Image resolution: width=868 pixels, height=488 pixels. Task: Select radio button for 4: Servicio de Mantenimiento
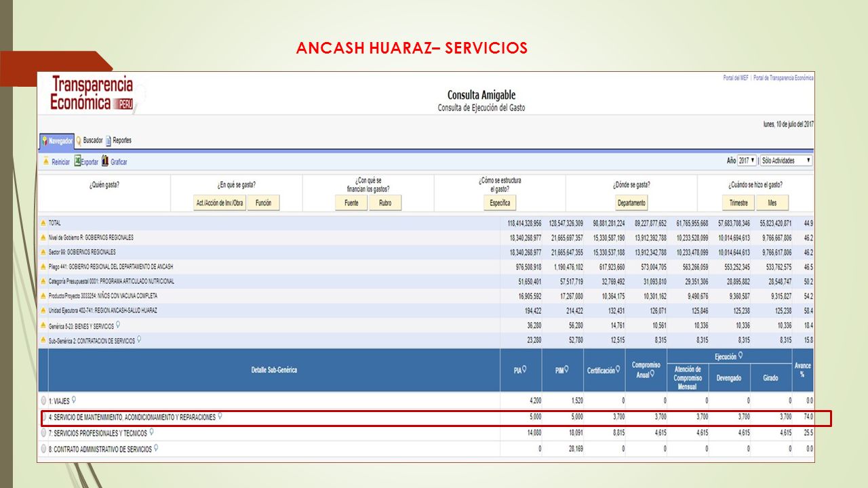click(x=44, y=417)
